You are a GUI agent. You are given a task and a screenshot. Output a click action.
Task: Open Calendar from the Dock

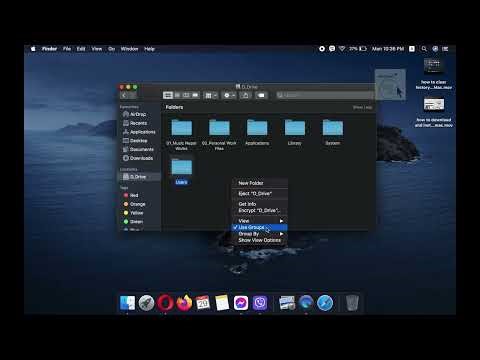[203, 303]
